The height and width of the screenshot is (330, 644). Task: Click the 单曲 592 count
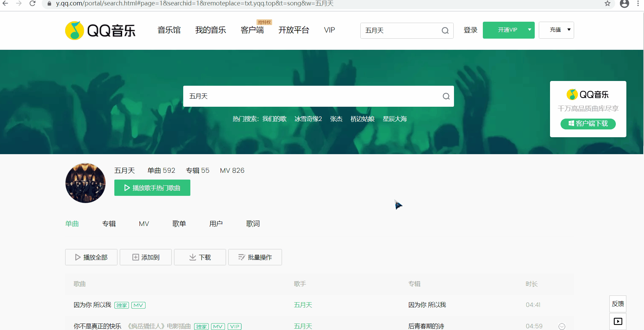click(161, 170)
